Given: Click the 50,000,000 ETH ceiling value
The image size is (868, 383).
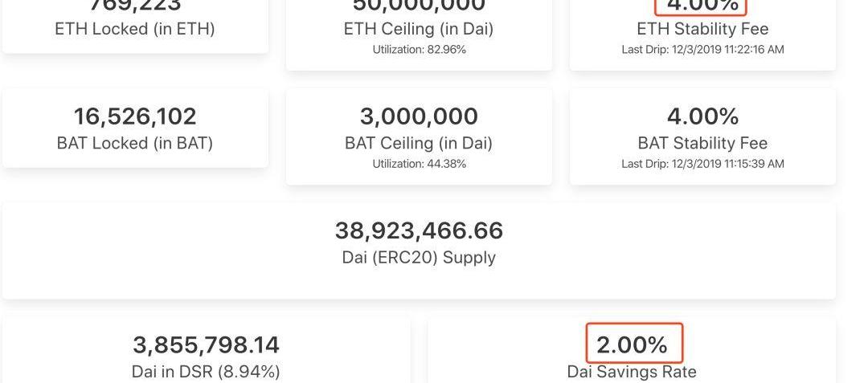Looking at the screenshot, I should point(419,6).
